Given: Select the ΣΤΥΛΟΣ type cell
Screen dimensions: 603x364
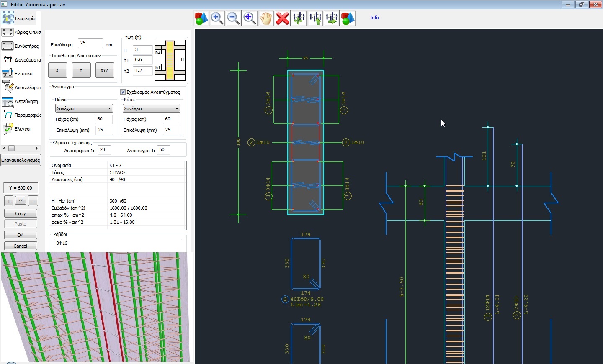Looking at the screenshot, I should point(147,172).
